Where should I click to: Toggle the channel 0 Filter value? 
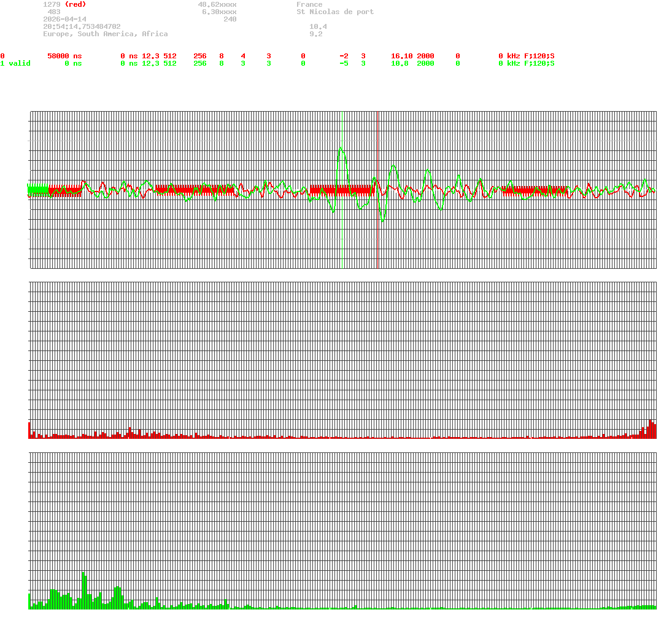tap(457, 56)
